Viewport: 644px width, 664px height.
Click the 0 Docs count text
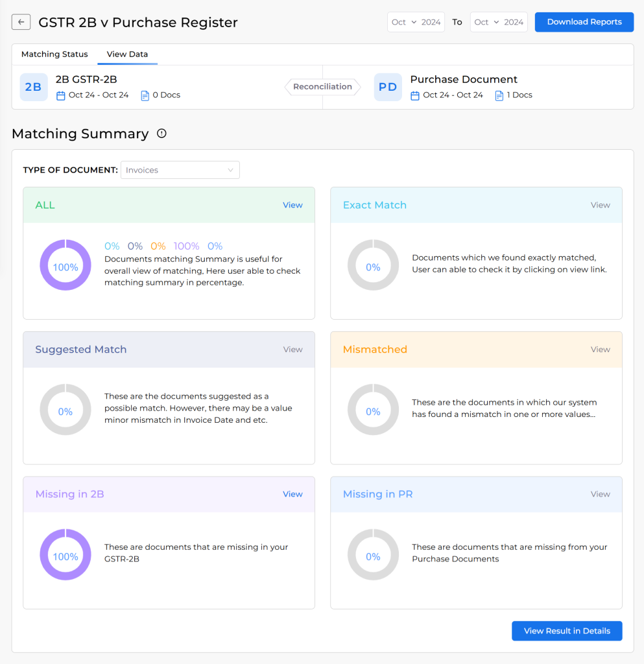pos(167,95)
